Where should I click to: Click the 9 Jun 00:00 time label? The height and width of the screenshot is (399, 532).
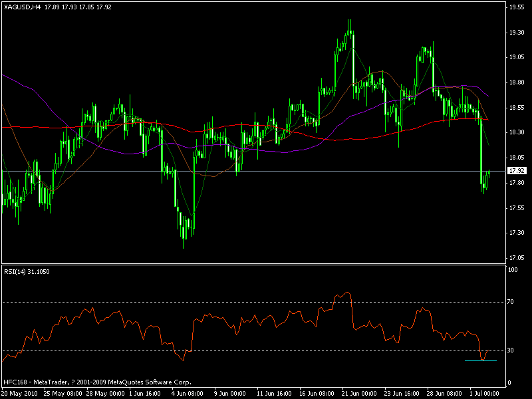pos(229,394)
